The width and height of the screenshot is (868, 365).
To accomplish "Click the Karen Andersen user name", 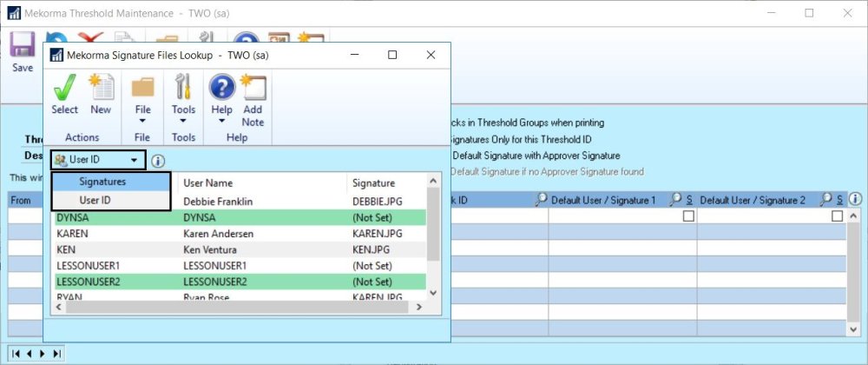I will pyautogui.click(x=218, y=234).
